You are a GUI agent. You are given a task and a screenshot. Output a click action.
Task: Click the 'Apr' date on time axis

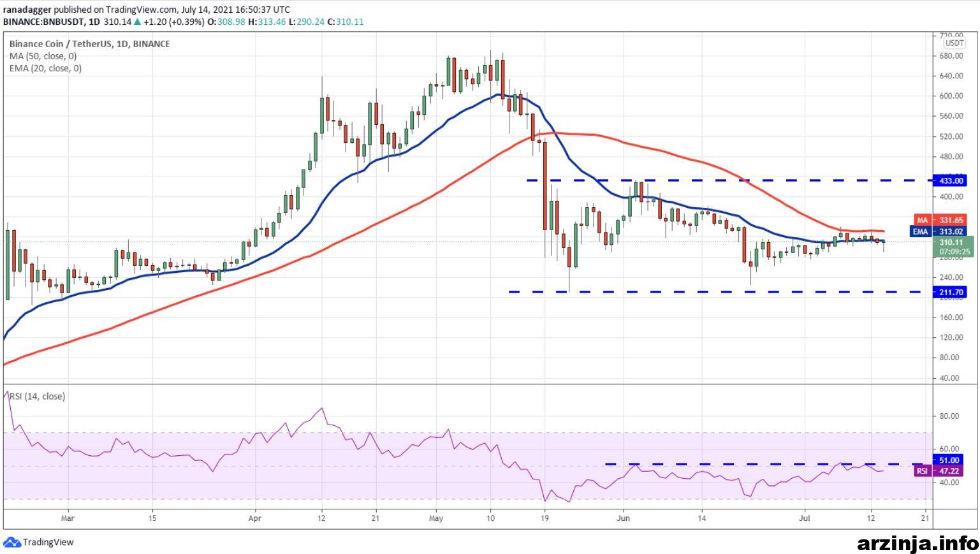tap(254, 518)
